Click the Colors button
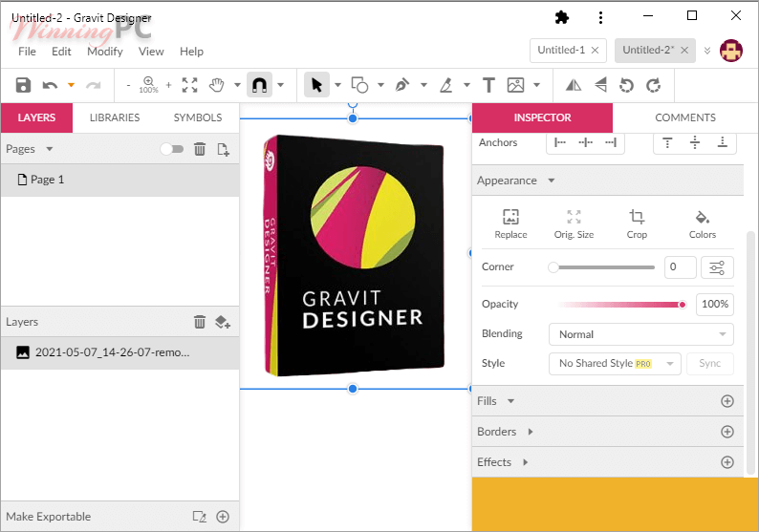This screenshot has height=532, width=759. pos(703,223)
